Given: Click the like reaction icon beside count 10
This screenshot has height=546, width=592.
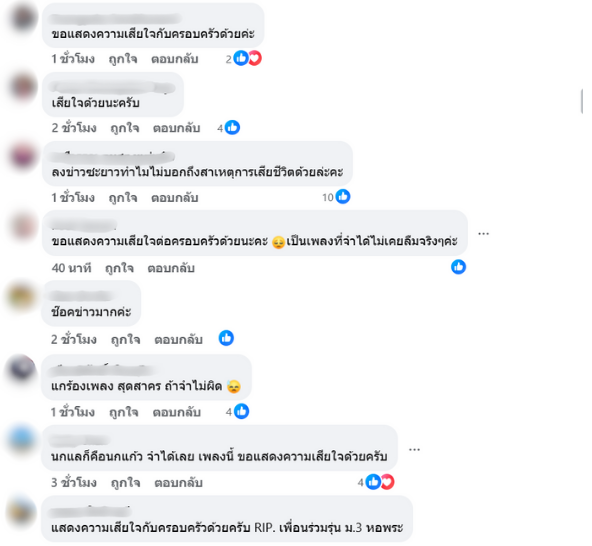Looking at the screenshot, I should pos(343,197).
